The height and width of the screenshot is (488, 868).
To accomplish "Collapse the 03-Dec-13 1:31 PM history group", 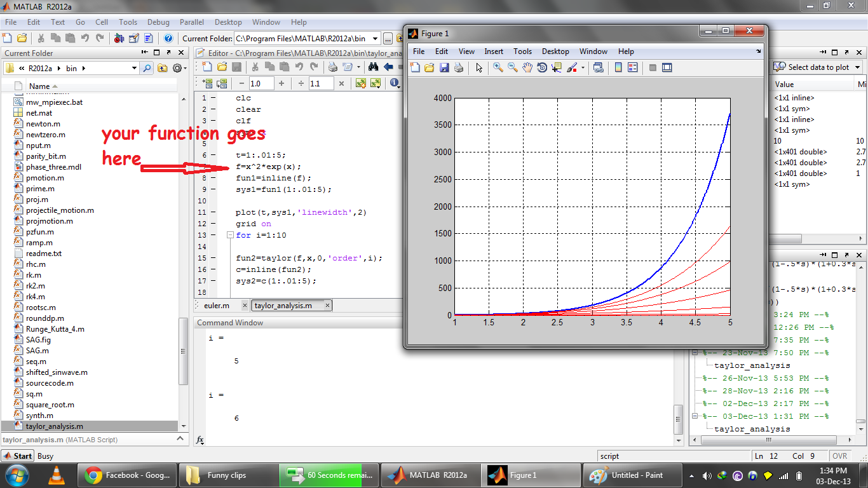I will click(695, 416).
